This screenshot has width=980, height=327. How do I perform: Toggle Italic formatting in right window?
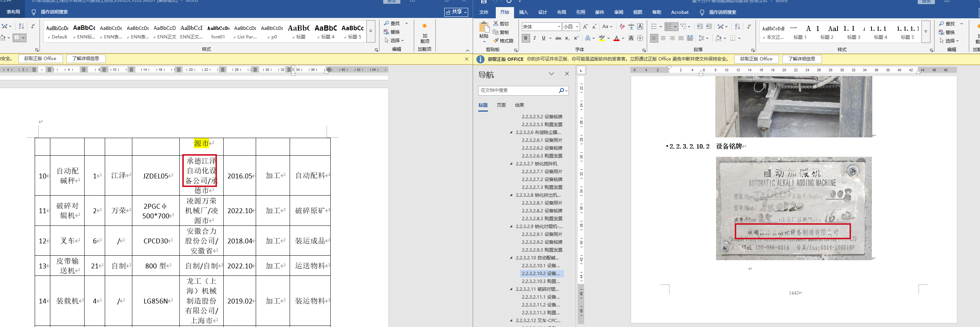[535, 38]
